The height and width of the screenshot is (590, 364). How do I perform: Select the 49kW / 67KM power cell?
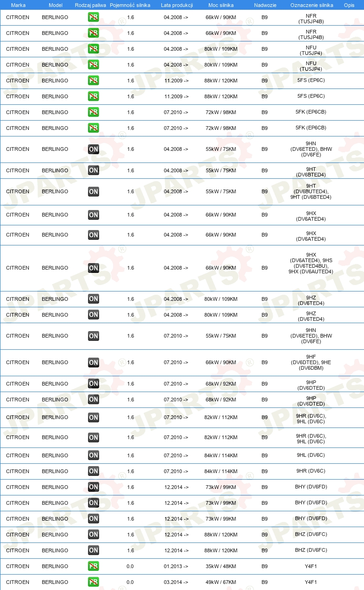pyautogui.click(x=221, y=582)
